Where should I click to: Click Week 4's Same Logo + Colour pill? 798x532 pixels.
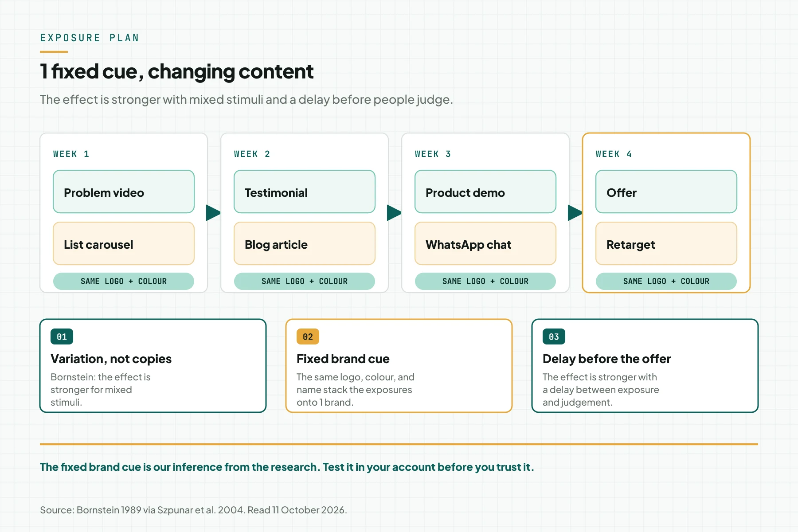pyautogui.click(x=666, y=281)
